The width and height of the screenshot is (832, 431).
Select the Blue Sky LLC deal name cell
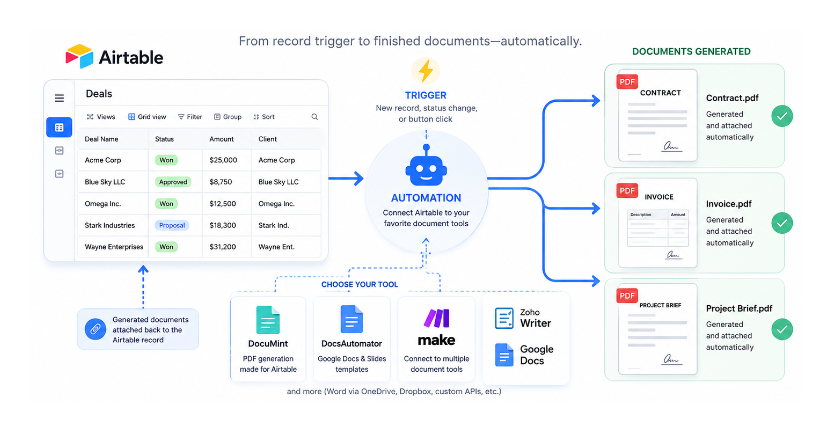(x=114, y=182)
